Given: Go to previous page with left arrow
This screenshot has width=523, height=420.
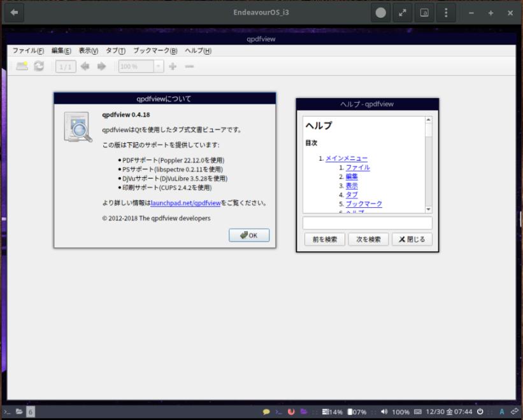Looking at the screenshot, I should [x=85, y=66].
